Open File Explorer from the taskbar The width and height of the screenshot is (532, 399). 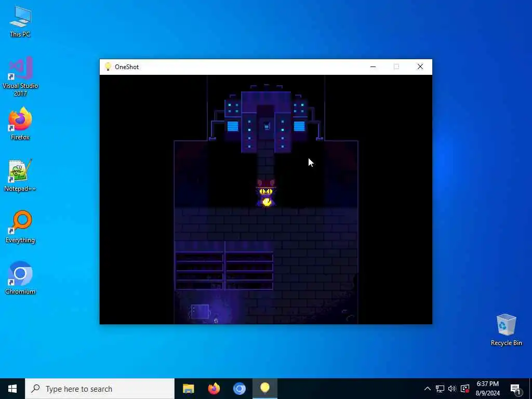[188, 389]
